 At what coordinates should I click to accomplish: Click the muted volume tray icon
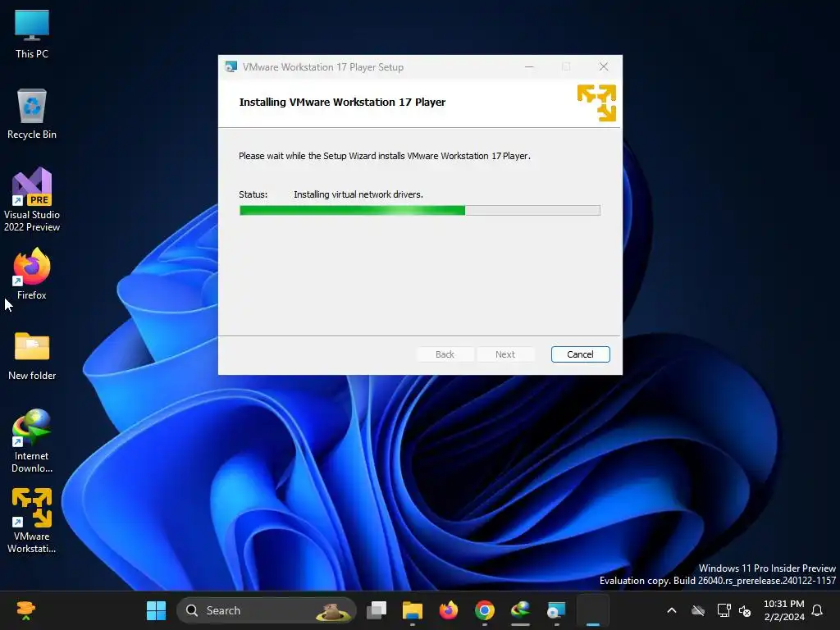click(745, 610)
